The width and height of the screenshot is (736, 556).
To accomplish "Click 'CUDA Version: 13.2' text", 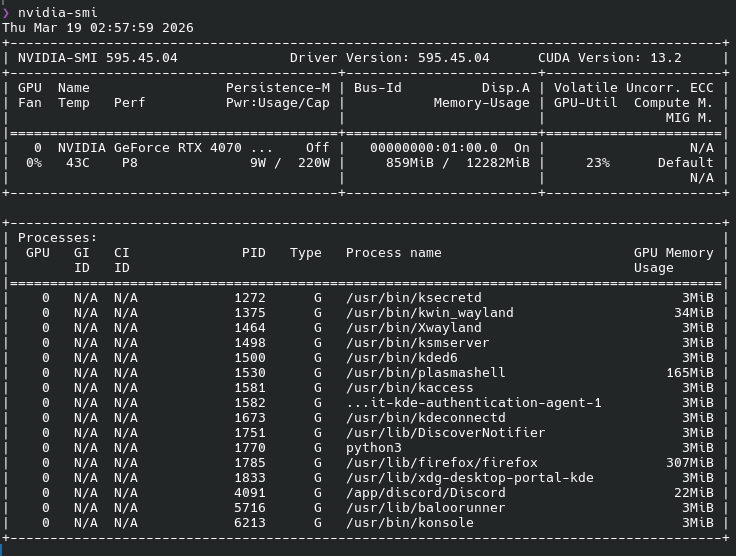I will [x=610, y=58].
